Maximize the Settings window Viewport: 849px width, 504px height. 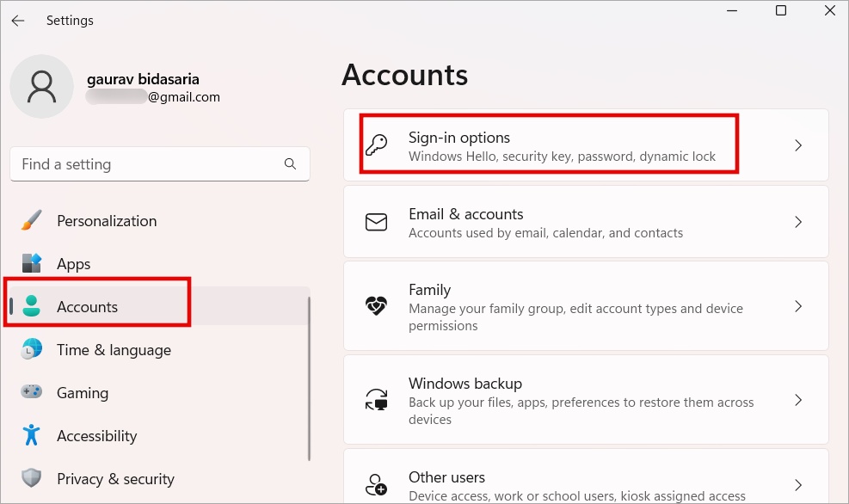(781, 10)
